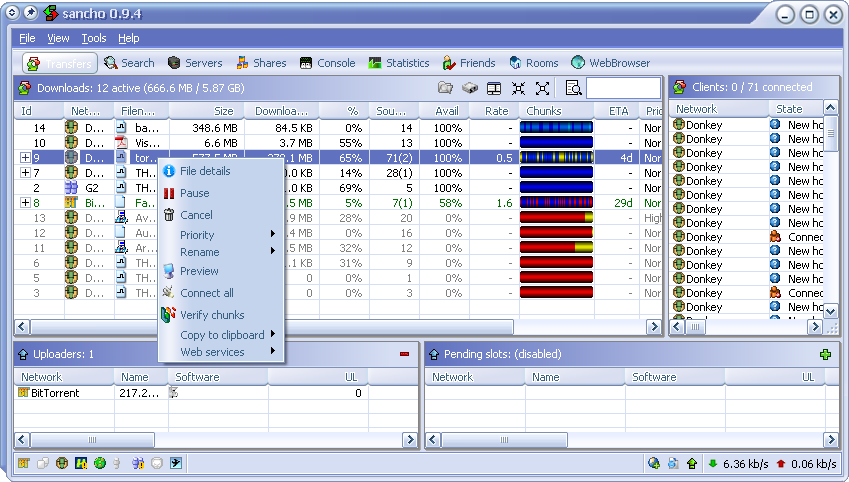Sort downloads by the Size column header

tap(204, 111)
